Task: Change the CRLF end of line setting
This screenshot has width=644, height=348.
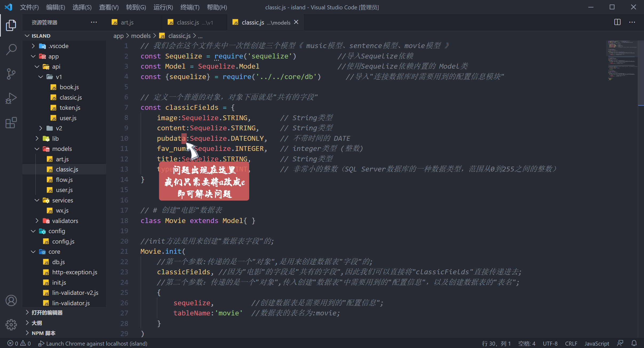Action: [x=571, y=343]
